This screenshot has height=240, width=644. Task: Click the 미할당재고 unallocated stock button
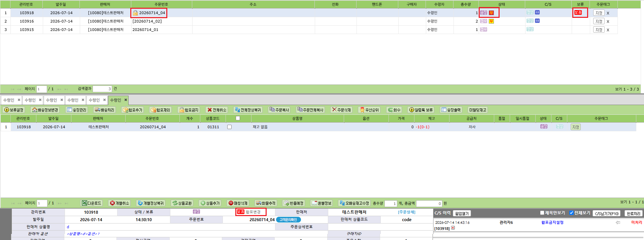pos(477,110)
